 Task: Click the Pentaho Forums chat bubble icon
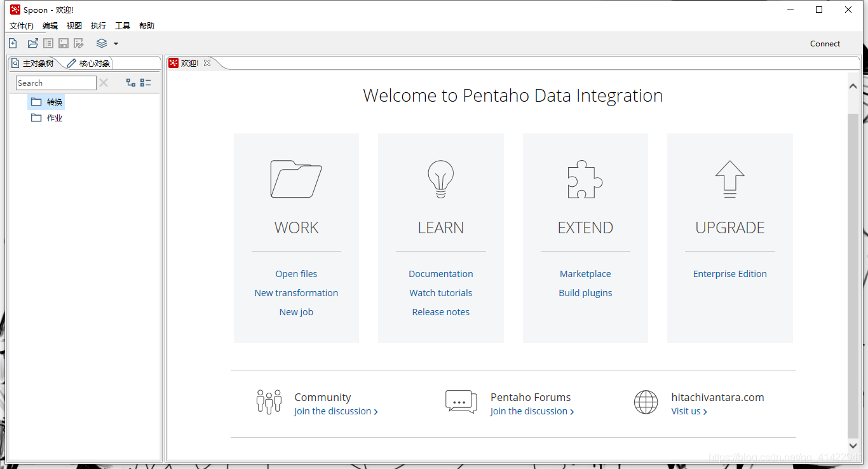click(x=461, y=402)
